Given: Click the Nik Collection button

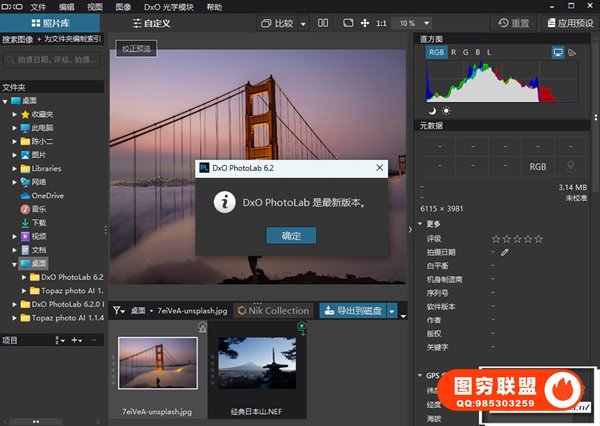Looking at the screenshot, I should [x=272, y=311].
